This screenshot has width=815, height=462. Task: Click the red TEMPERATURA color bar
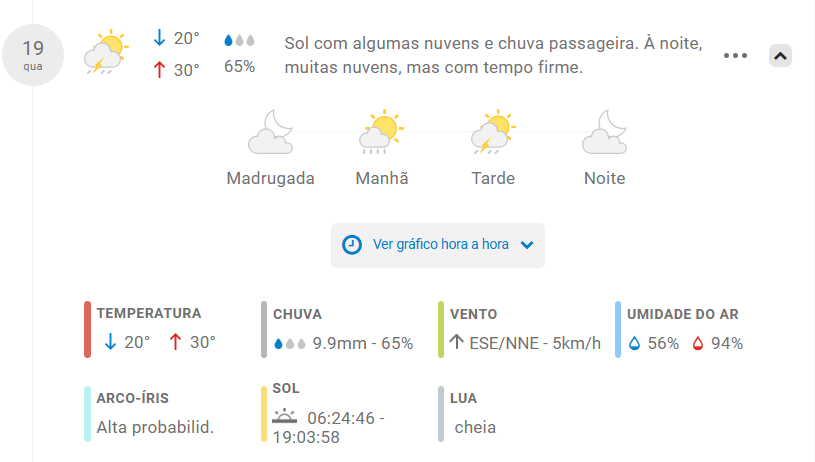point(87,329)
